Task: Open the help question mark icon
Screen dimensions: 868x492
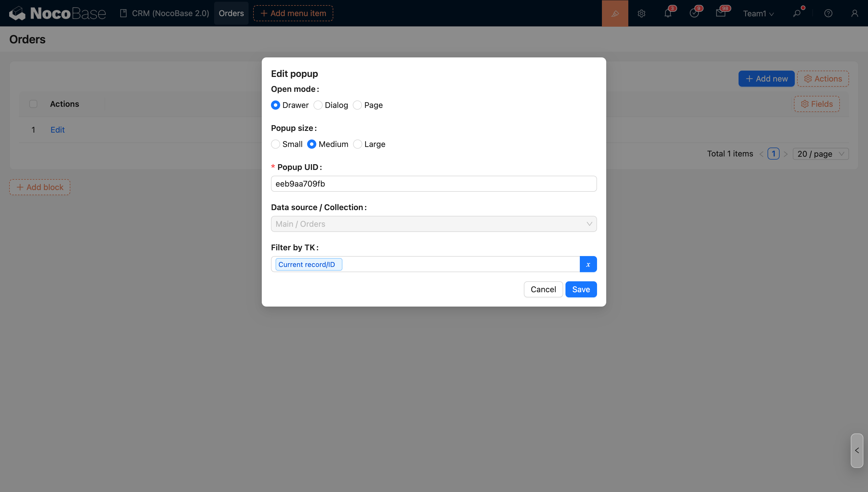Action: [828, 13]
